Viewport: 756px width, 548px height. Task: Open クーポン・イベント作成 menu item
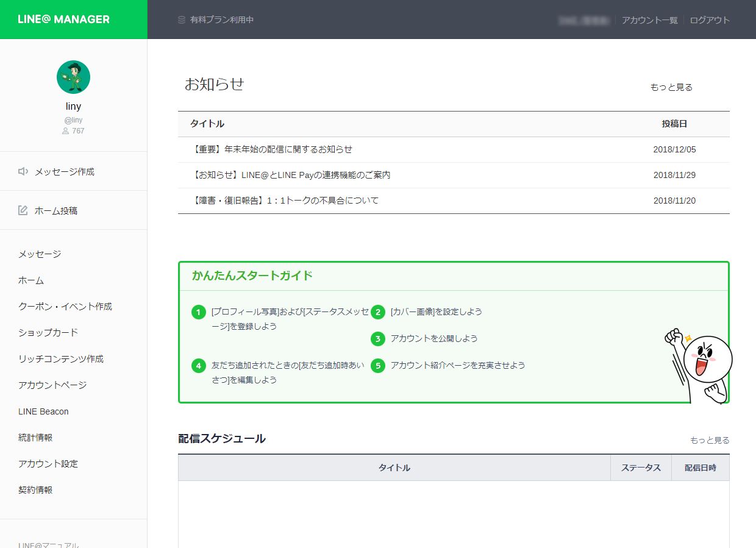[x=65, y=307]
